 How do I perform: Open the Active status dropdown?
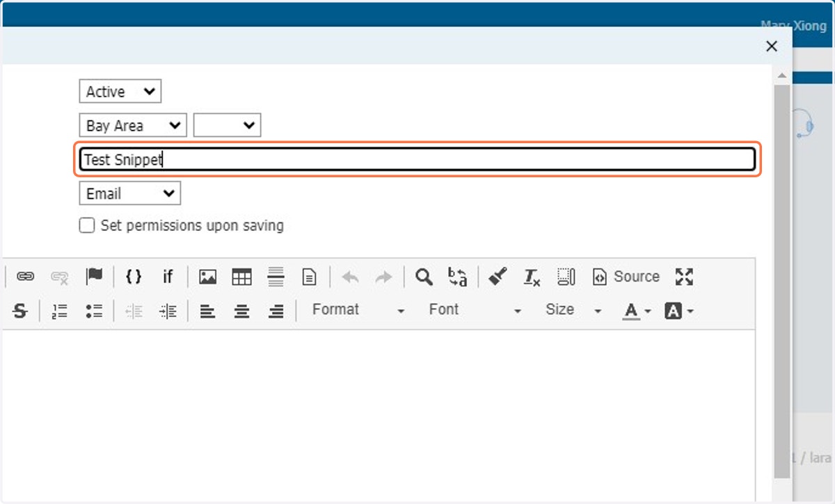(120, 91)
